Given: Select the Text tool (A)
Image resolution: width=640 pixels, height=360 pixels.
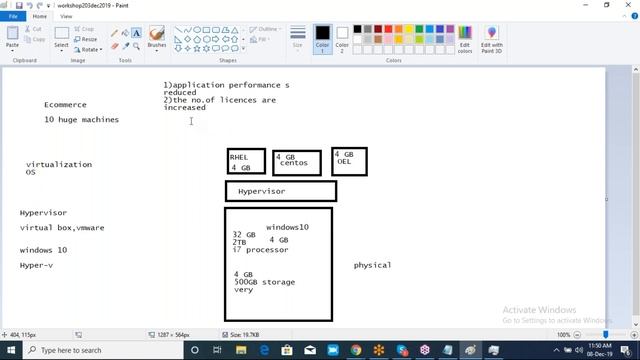Looking at the screenshot, I should click(136, 33).
